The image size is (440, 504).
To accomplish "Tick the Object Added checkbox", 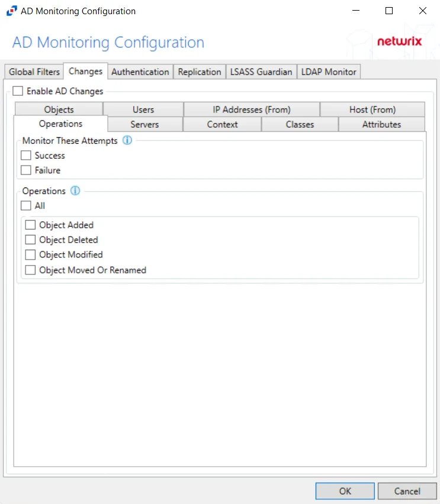I will click(x=30, y=225).
